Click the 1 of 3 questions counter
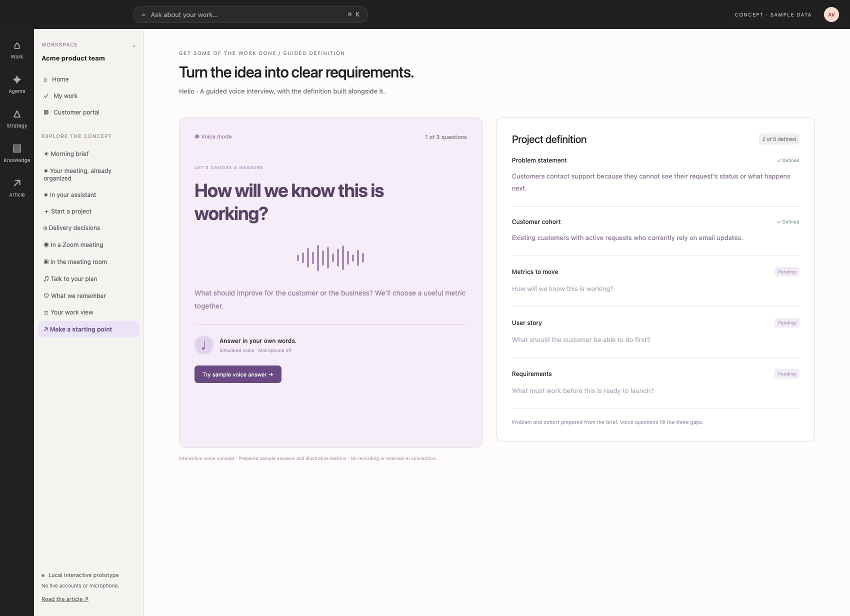850x616 pixels. click(x=446, y=137)
